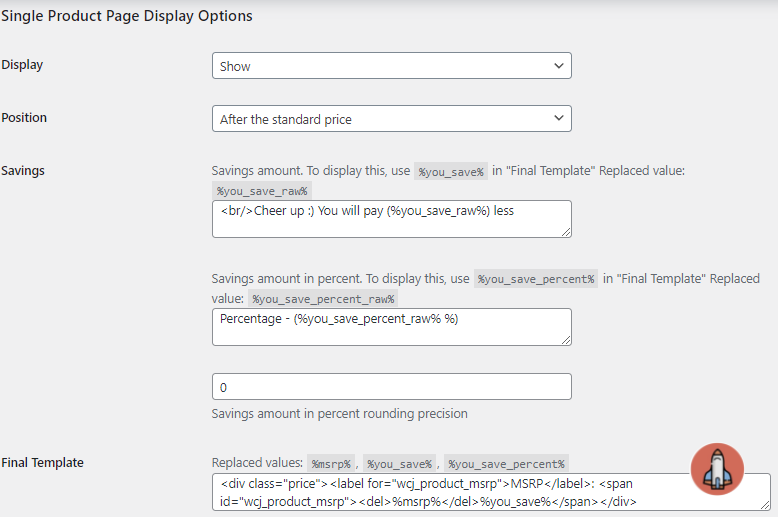Click the %you_save_percent_raw% code tag
This screenshot has height=517, width=778.
click(x=323, y=298)
